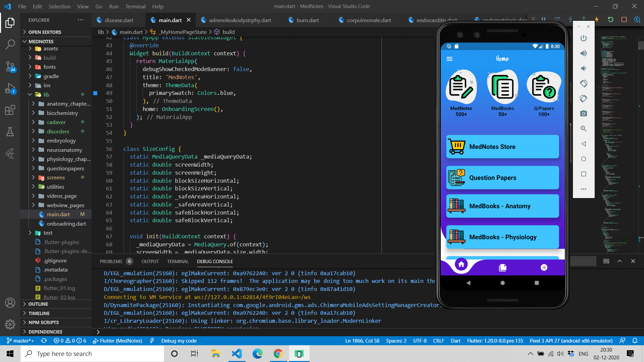
Task: Toggle panel maximize chevron arrow
Action: [620, 261]
